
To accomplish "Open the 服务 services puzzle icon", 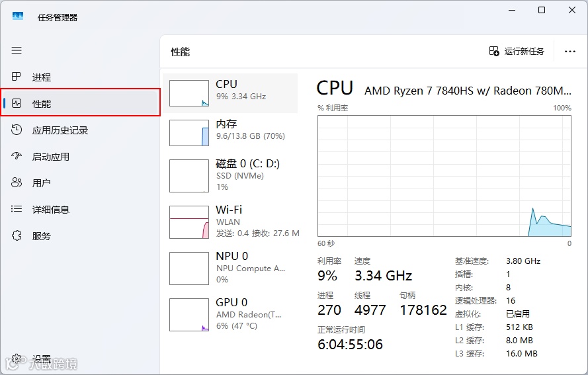I will 17,235.
